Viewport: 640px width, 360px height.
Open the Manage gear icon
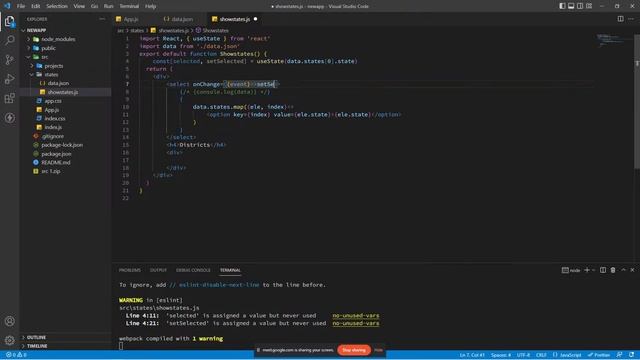coord(9,340)
